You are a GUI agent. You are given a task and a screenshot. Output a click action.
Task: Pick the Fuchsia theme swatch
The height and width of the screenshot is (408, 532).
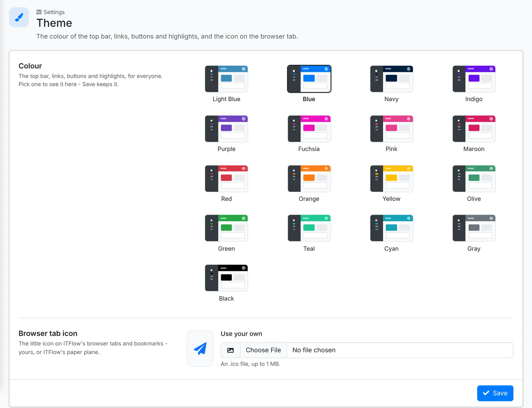pos(309,129)
